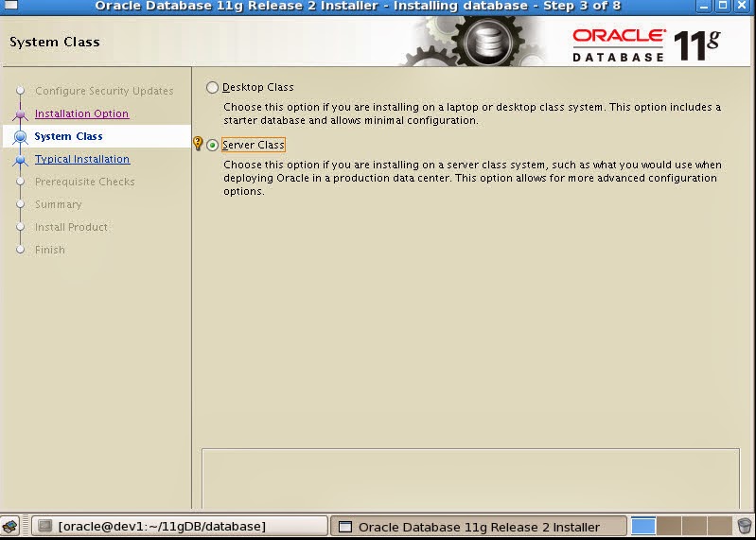Close the Oracle installer window

[x=742, y=6]
